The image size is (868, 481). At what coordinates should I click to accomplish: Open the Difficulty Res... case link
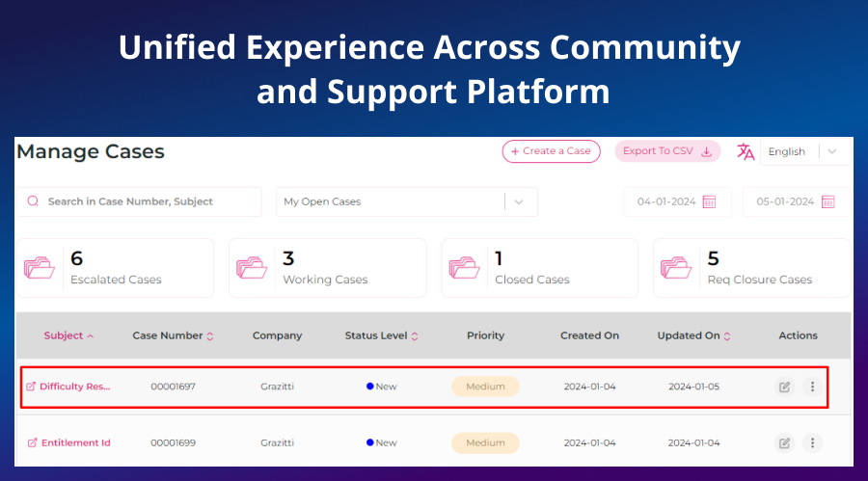74,387
